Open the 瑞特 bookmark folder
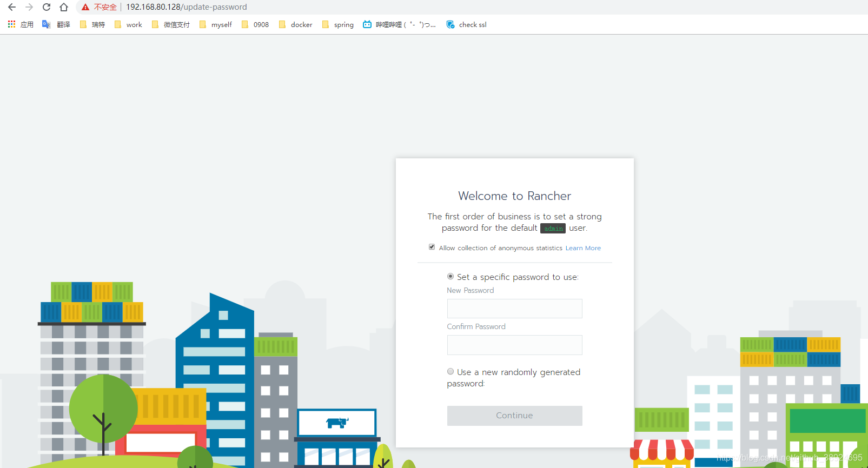The width and height of the screenshot is (868, 468). pos(92,24)
